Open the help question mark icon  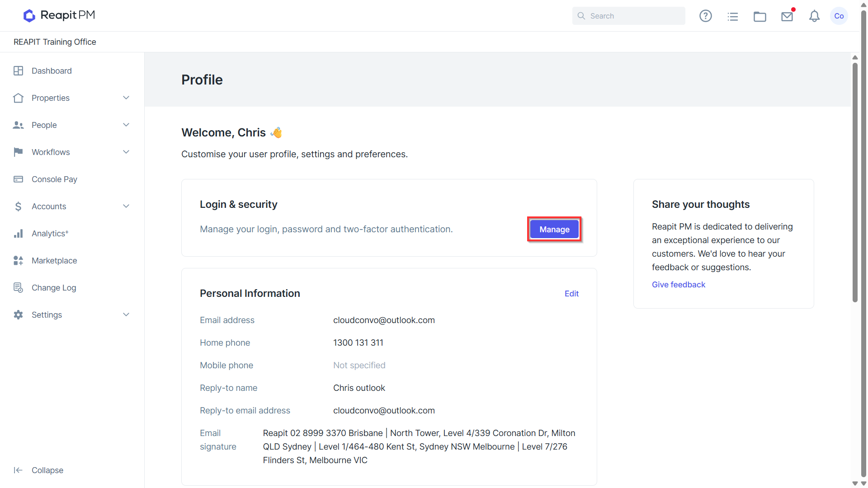tap(705, 16)
